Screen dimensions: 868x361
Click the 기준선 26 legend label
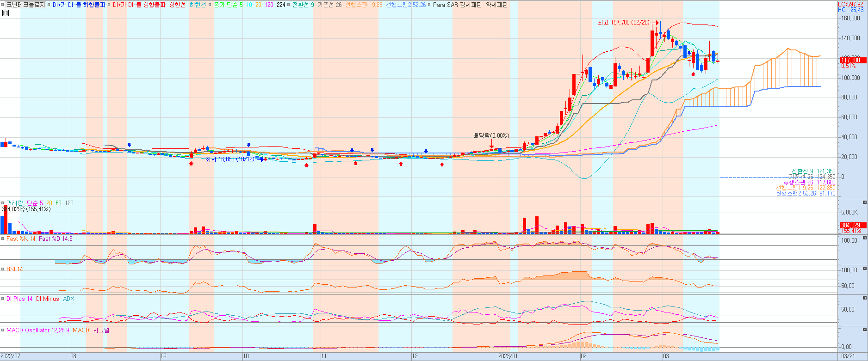tap(329, 5)
